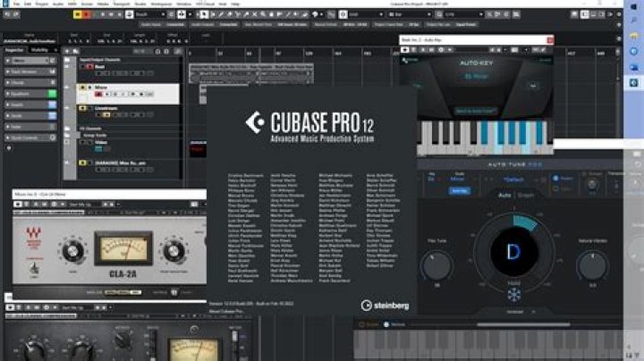The image size is (644, 361).
Task: Click the Add Track plus button
Action: pyautogui.click(x=67, y=51)
